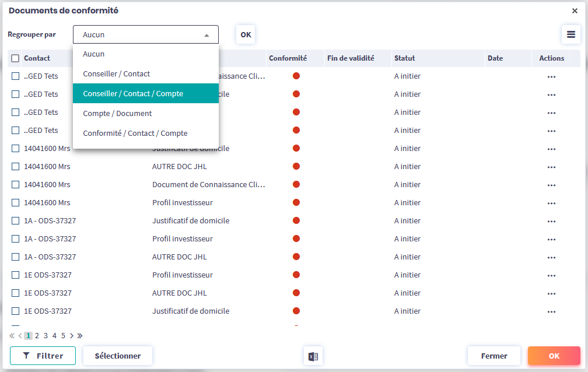
Task: Check the first ..GED Tets row checkbox
Action: coord(16,76)
